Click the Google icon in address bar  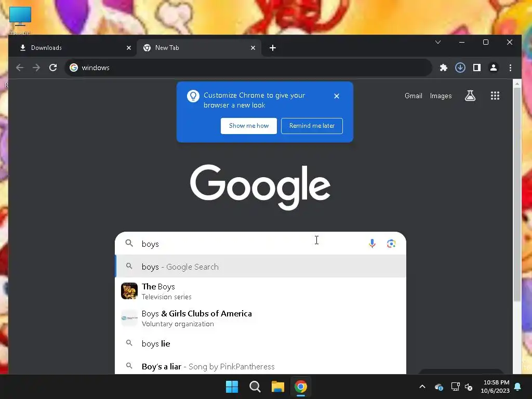point(74,68)
